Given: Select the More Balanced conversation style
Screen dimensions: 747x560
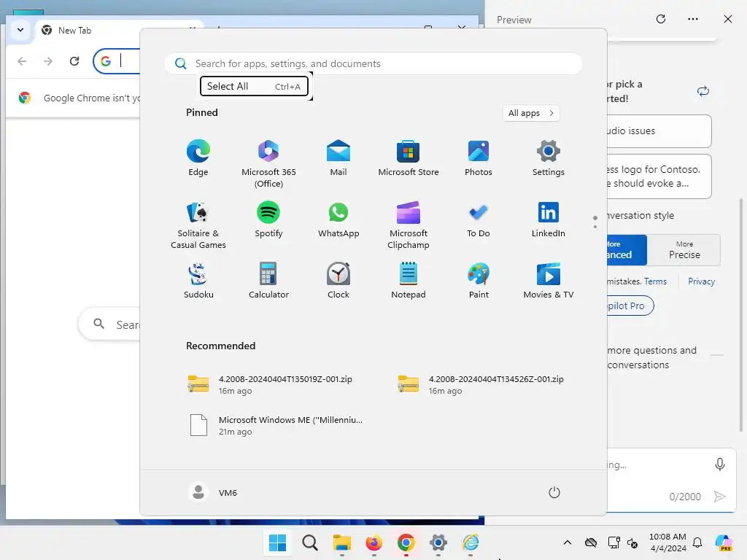Looking at the screenshot, I should [x=627, y=250].
